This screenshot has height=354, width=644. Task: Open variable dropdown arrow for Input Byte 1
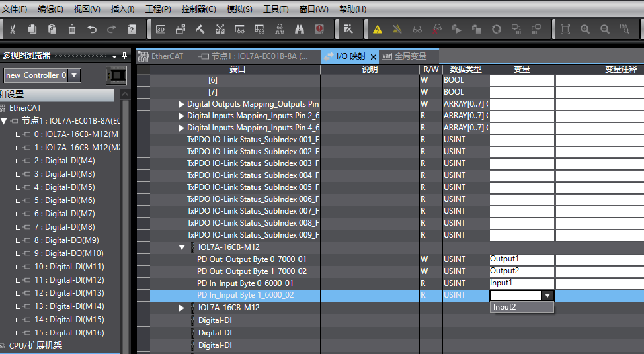[547, 295]
